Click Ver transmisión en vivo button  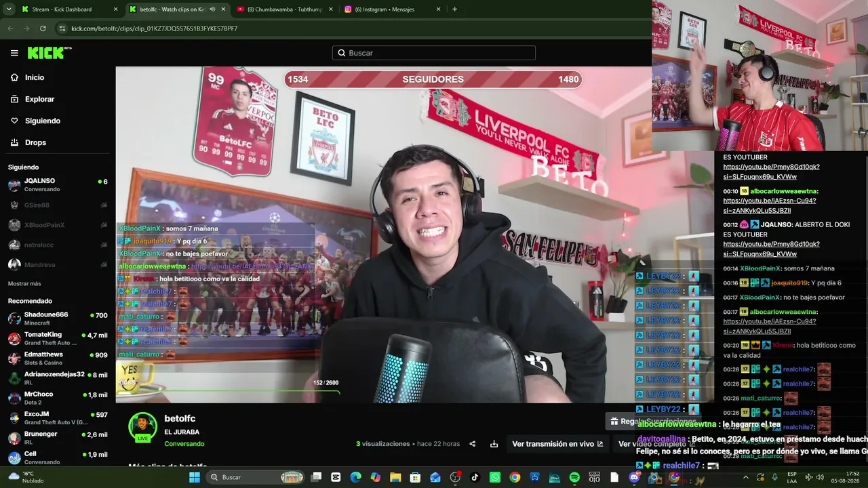click(x=557, y=444)
